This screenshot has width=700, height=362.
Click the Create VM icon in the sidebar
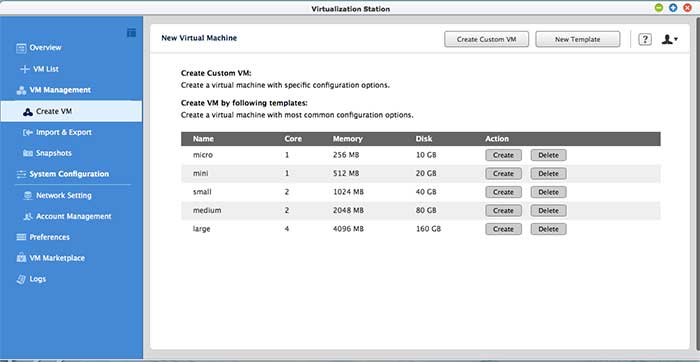(x=28, y=112)
